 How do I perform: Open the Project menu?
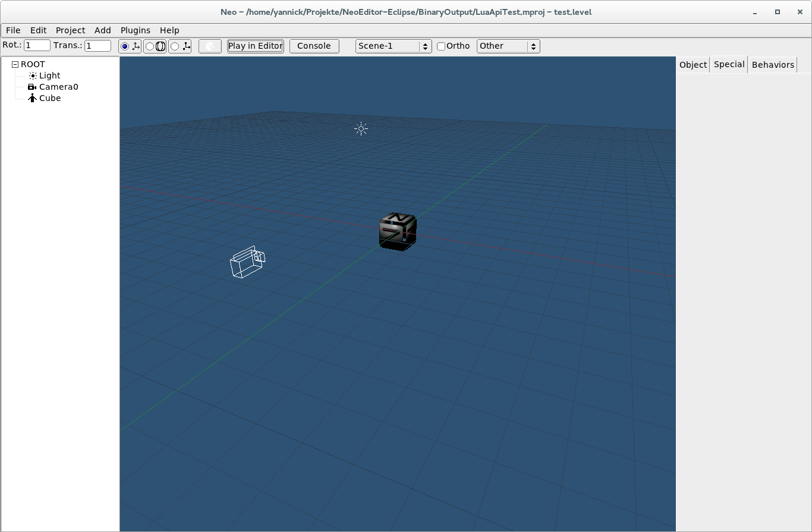point(70,30)
